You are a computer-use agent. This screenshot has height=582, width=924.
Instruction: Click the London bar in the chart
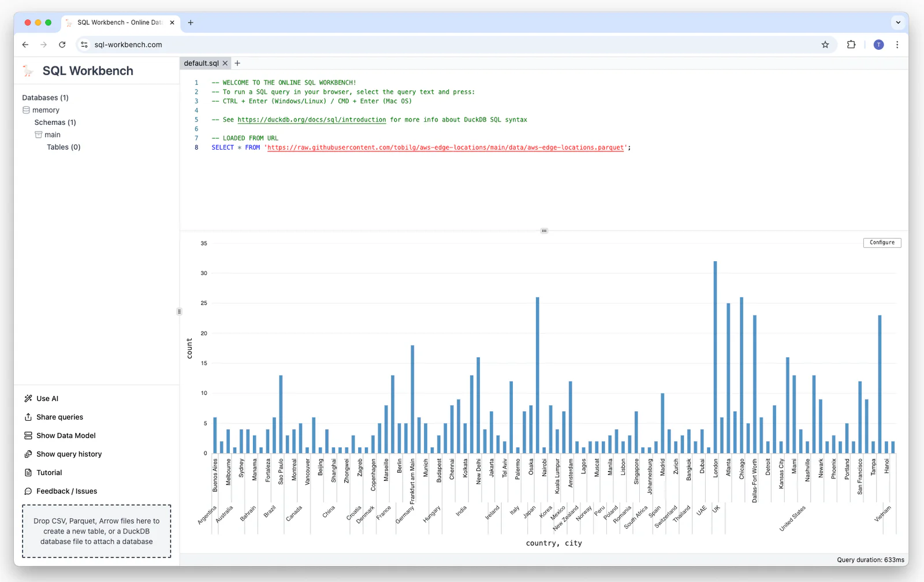click(x=715, y=357)
